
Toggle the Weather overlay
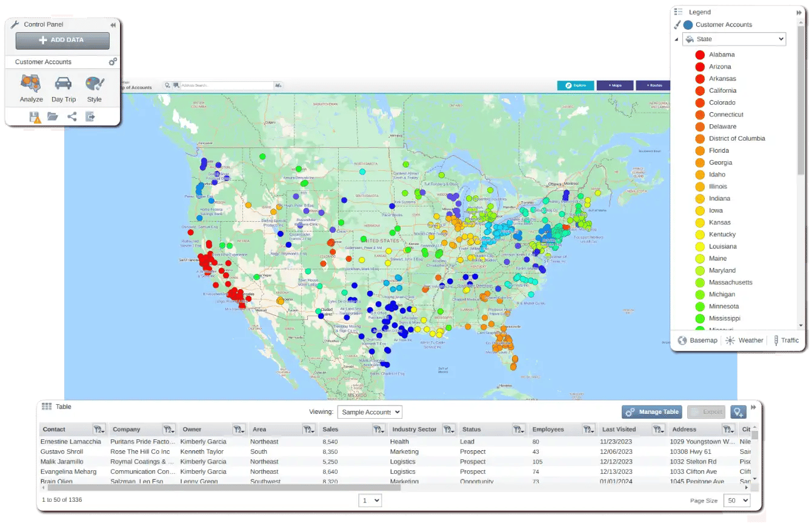point(744,340)
